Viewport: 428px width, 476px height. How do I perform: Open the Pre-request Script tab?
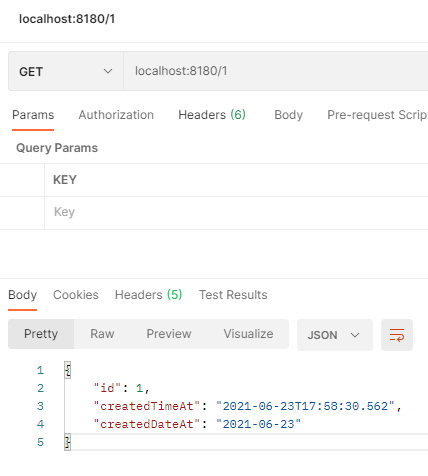(377, 115)
